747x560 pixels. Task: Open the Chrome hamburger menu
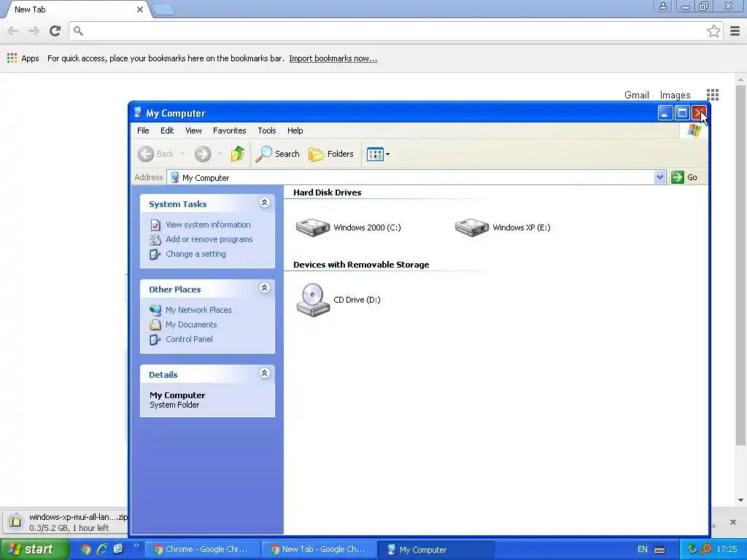tap(735, 31)
